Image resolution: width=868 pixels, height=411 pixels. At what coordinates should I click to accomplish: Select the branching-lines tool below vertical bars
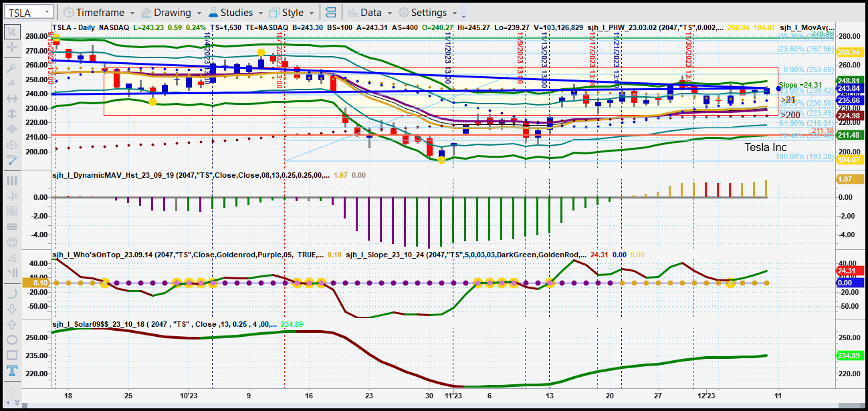[x=11, y=196]
